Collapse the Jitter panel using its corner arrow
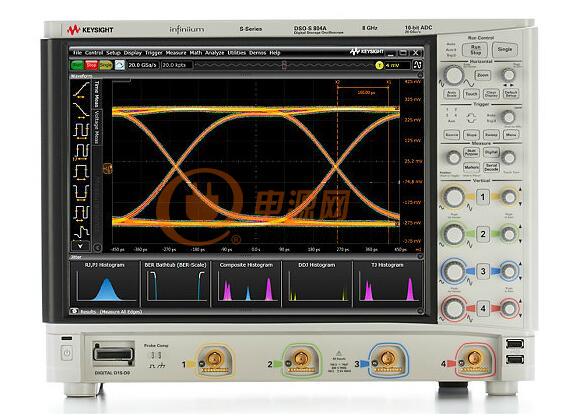The height and width of the screenshot is (420, 569). [420, 256]
